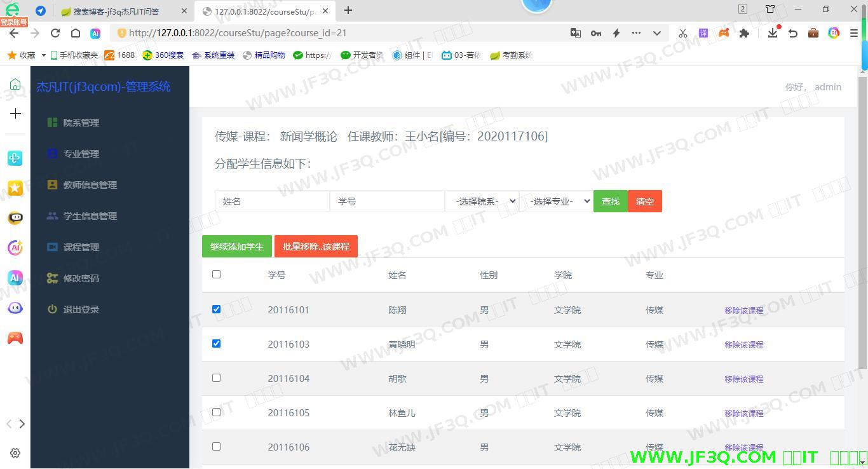Click the page vertical scrollbar
The height and width of the screenshot is (469, 868).
pos(862,222)
